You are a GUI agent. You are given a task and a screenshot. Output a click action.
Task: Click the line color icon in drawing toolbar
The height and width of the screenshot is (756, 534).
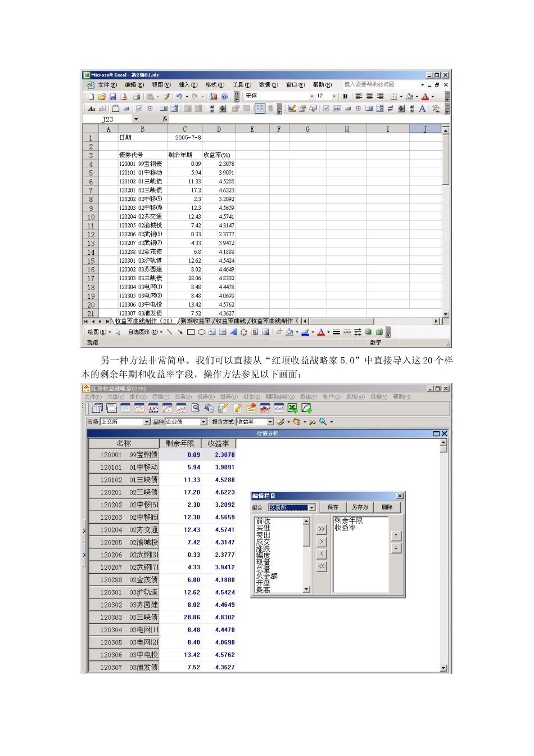305,332
